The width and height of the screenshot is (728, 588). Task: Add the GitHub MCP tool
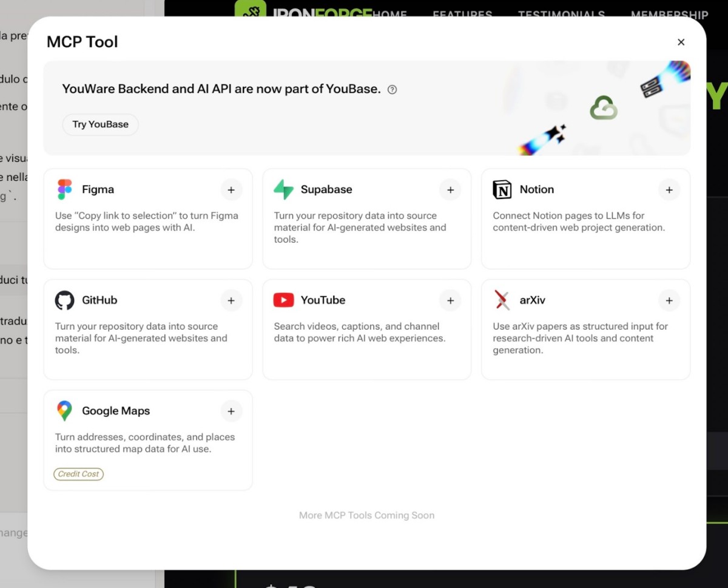tap(231, 300)
